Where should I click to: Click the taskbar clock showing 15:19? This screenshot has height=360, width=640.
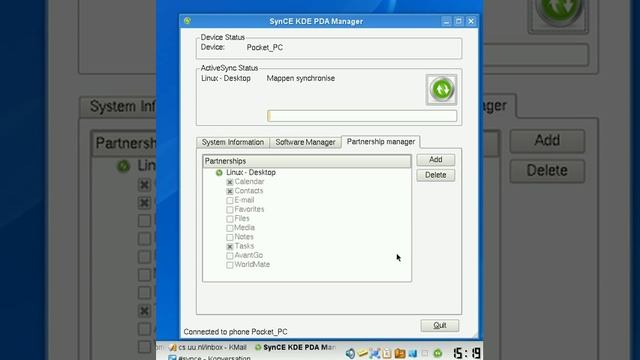click(467, 353)
